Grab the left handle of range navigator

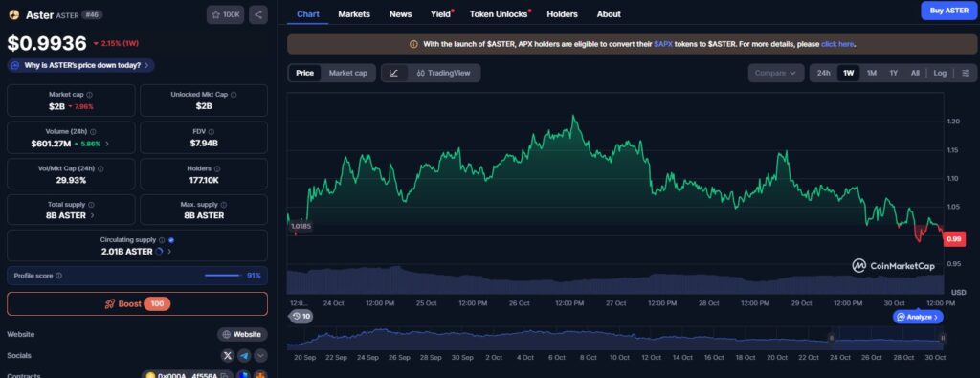point(832,338)
